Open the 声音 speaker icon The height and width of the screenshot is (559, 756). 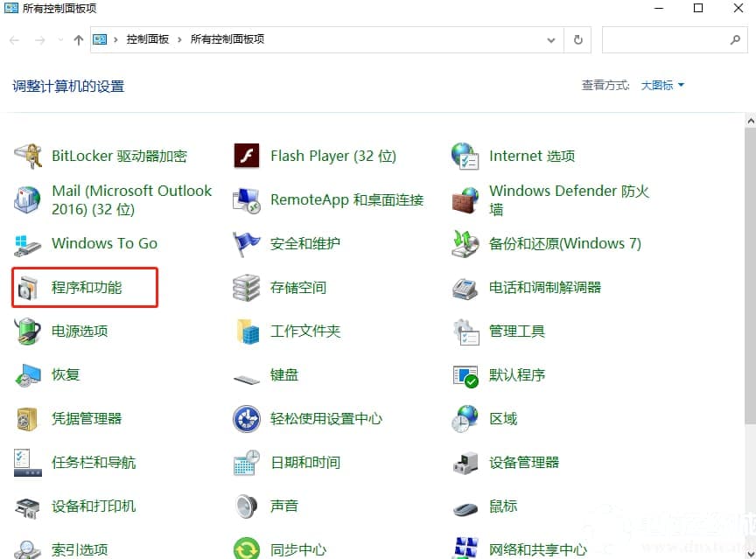[x=247, y=507]
